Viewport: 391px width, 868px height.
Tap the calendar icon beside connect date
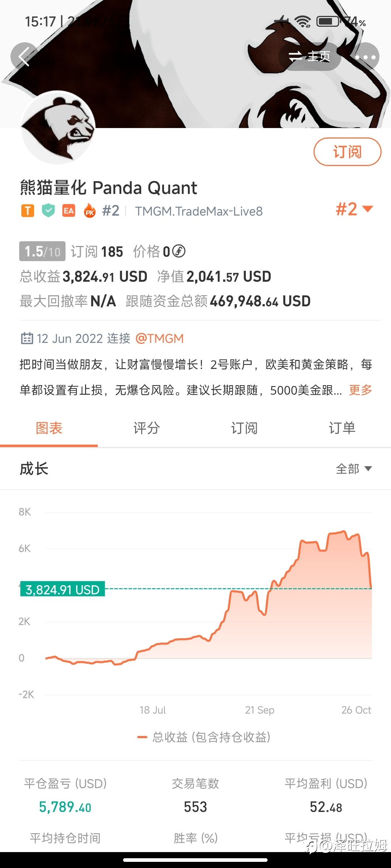(27, 338)
